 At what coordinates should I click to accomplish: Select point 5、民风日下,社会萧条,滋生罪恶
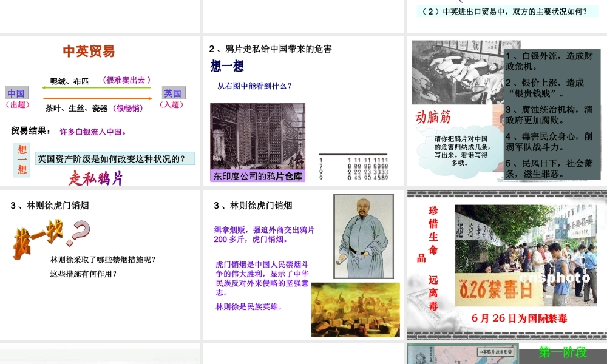pyautogui.click(x=549, y=169)
